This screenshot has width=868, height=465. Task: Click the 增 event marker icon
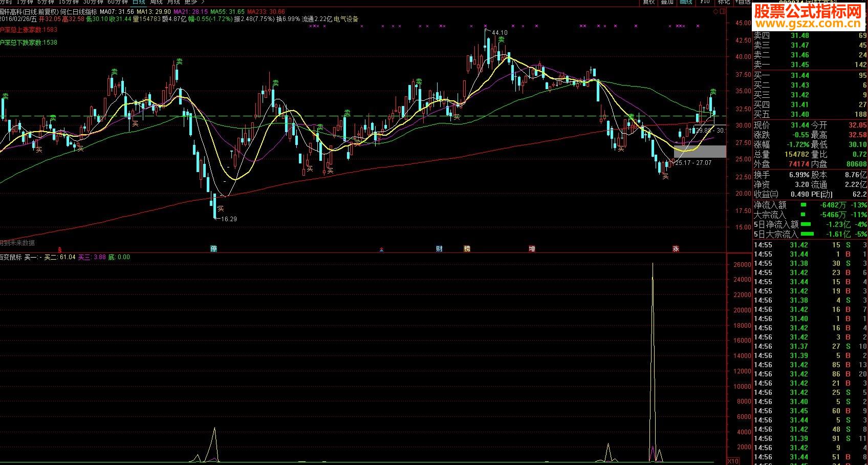pyautogui.click(x=532, y=249)
